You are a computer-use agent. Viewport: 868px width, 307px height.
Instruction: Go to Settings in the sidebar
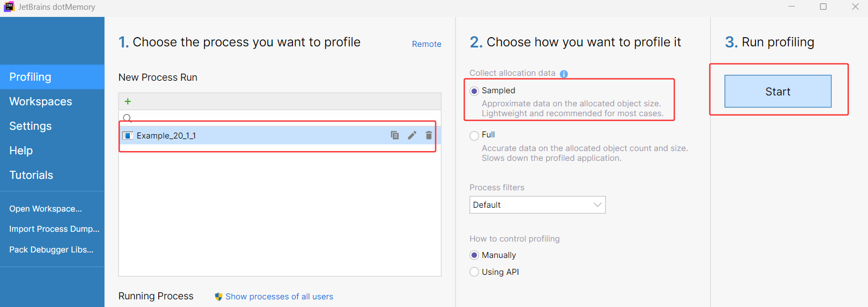tap(31, 126)
